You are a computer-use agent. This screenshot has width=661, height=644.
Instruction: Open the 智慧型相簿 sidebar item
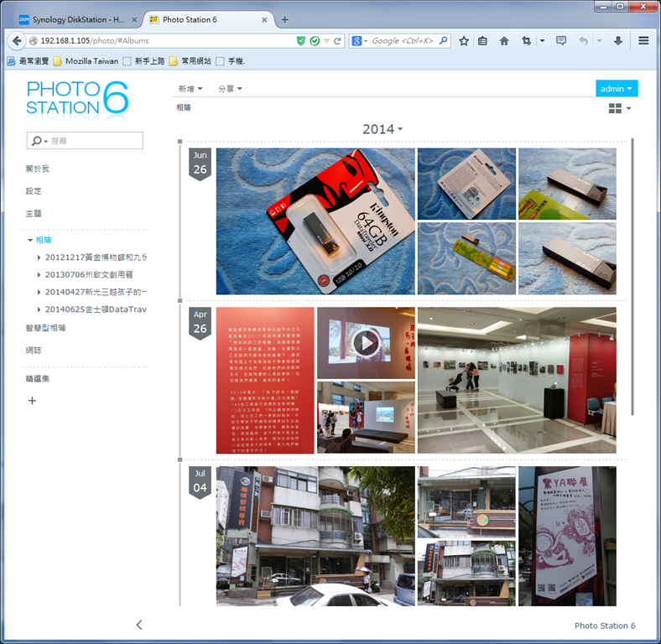(x=45, y=328)
